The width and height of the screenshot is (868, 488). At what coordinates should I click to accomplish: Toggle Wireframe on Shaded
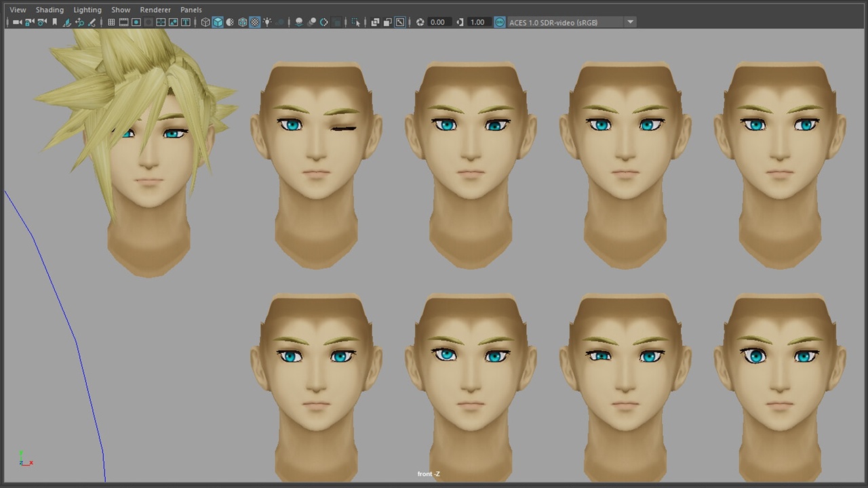coord(242,22)
